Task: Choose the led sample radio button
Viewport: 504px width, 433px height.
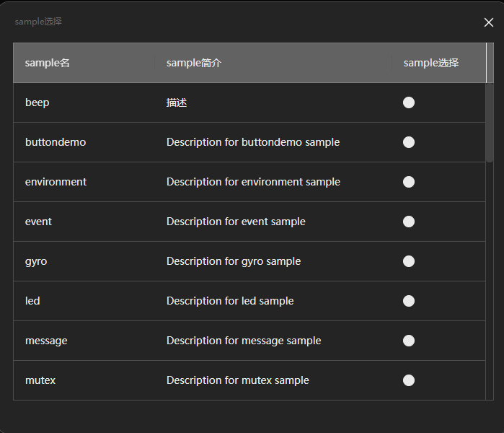Action: click(409, 301)
